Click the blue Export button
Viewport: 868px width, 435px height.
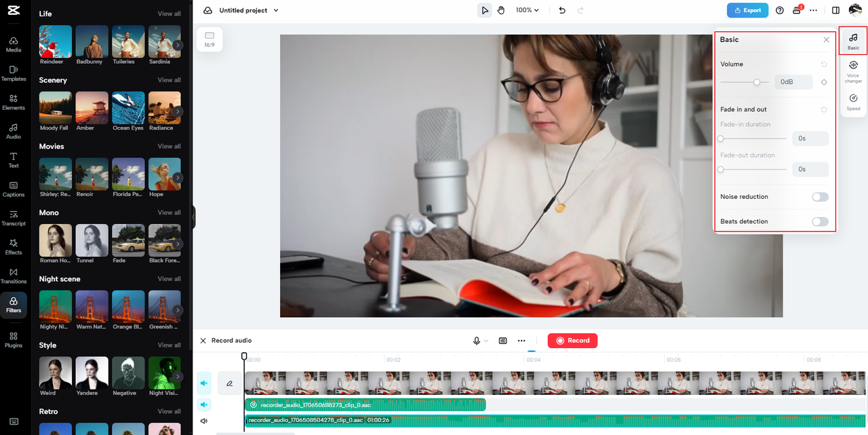(x=747, y=10)
